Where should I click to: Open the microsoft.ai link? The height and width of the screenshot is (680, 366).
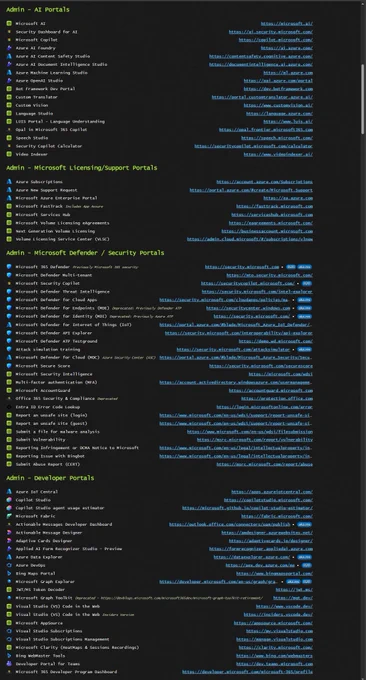pyautogui.click(x=287, y=23)
